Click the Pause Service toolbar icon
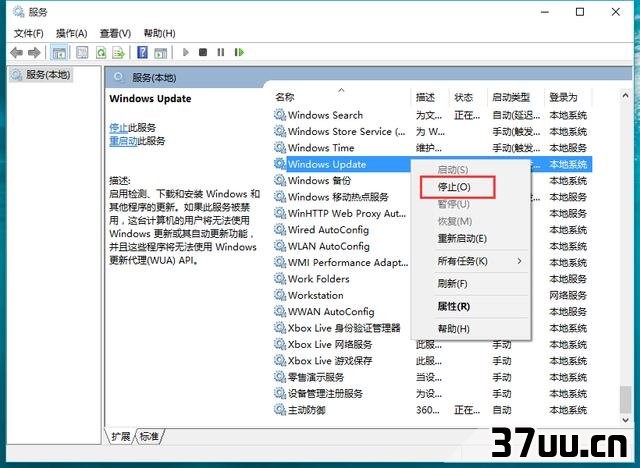The height and width of the screenshot is (468, 640). point(221,52)
